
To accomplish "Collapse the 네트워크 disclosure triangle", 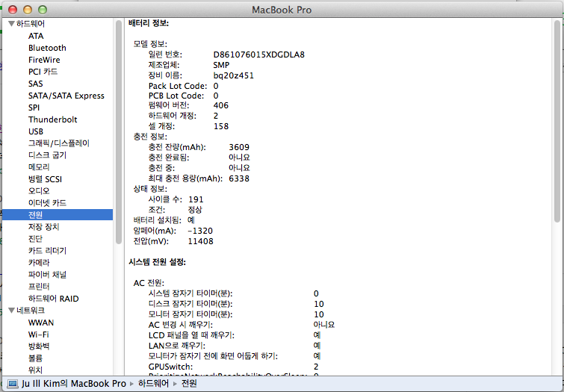I will tap(10, 310).
